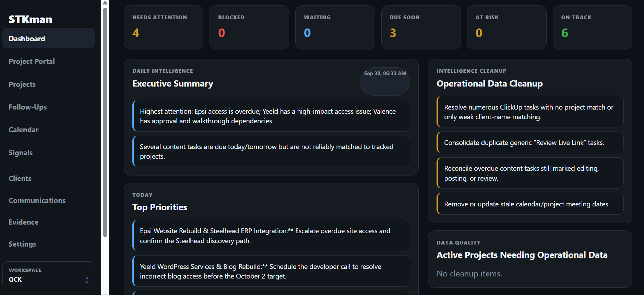Open the Due Soon stat card
The image size is (644, 295).
coord(421,27)
